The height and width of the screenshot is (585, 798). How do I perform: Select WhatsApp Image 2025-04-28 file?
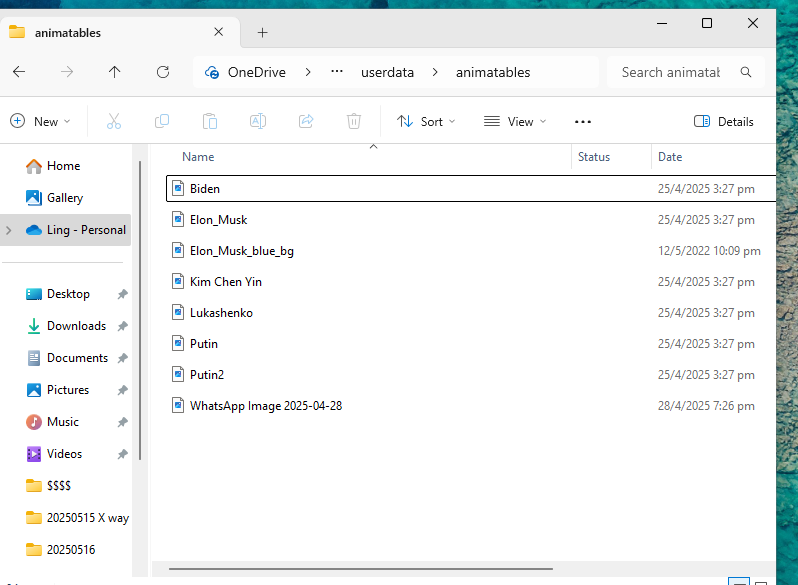tap(266, 406)
